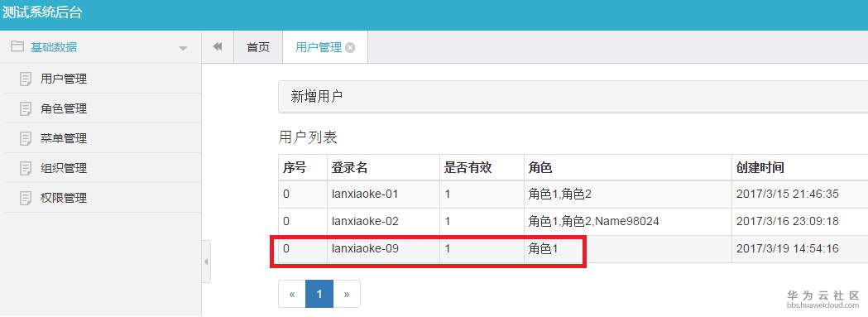Select the lanxiaoke-01 login name cell
Image resolution: width=868 pixels, height=317 pixels.
383,194
